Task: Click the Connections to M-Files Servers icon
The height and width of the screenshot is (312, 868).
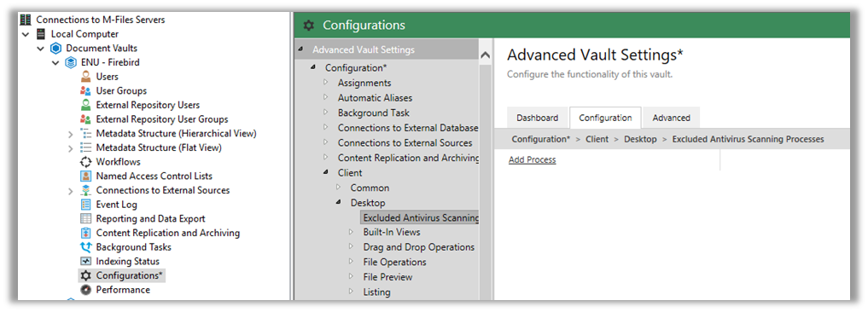Action: pyautogui.click(x=26, y=20)
